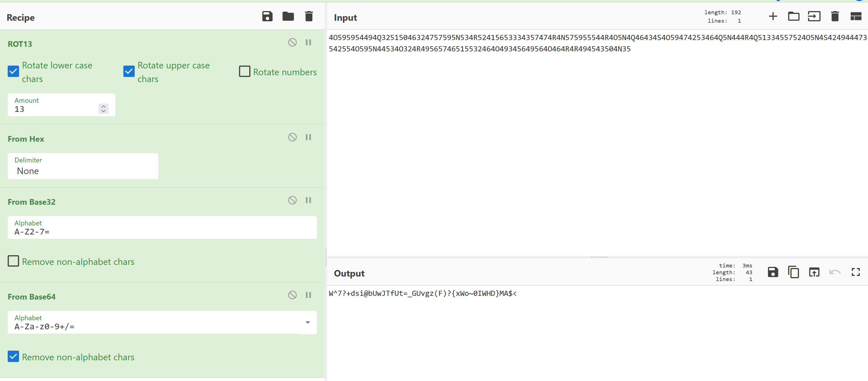The height and width of the screenshot is (381, 868).
Task: Copy raw output to clipboard
Action: coord(793,272)
